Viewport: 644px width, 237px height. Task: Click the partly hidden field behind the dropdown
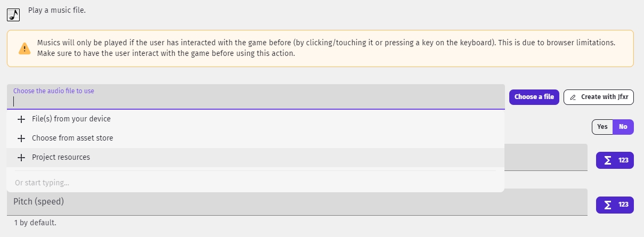click(x=545, y=158)
